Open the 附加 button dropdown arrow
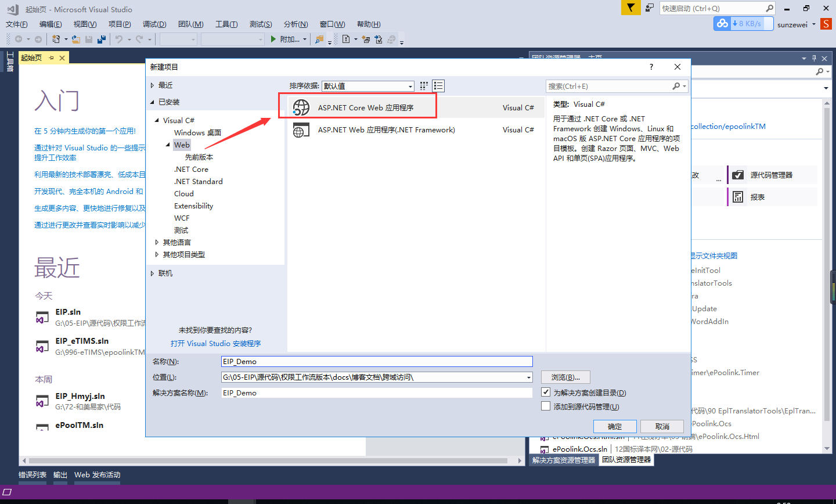This screenshot has height=504, width=836. [x=304, y=39]
